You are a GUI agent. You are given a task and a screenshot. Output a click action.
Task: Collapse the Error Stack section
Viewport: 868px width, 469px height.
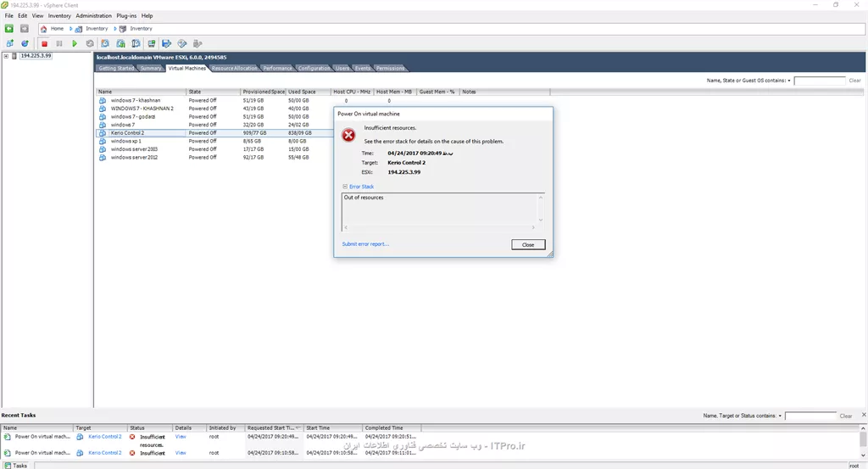click(x=345, y=187)
